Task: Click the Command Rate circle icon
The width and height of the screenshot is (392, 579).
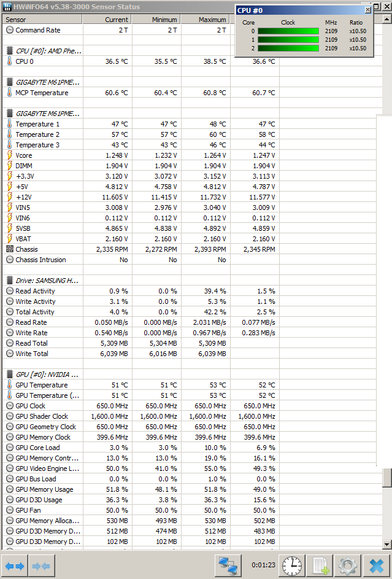Action: [x=10, y=30]
